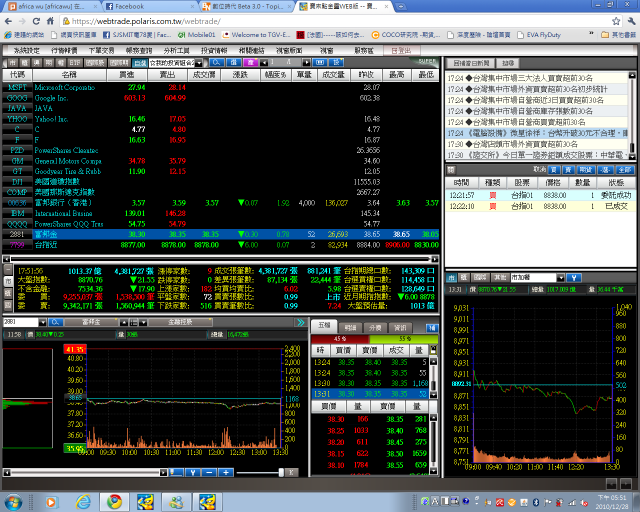640x512 pixels.
Task: Open Windows Start menu
Action: point(13,502)
